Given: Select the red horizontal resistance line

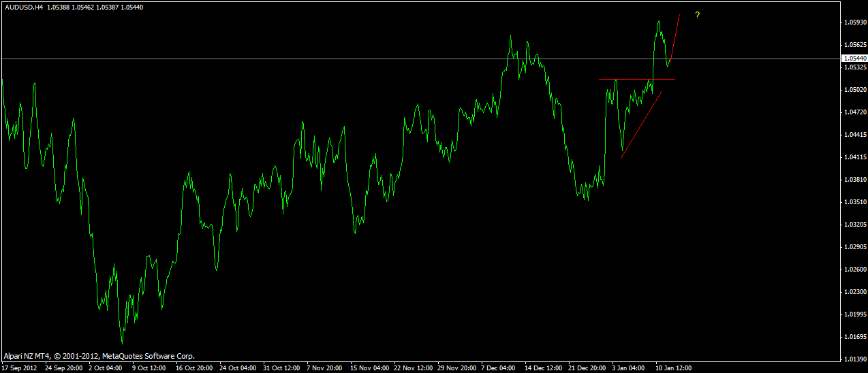Looking at the screenshot, I should point(637,80).
